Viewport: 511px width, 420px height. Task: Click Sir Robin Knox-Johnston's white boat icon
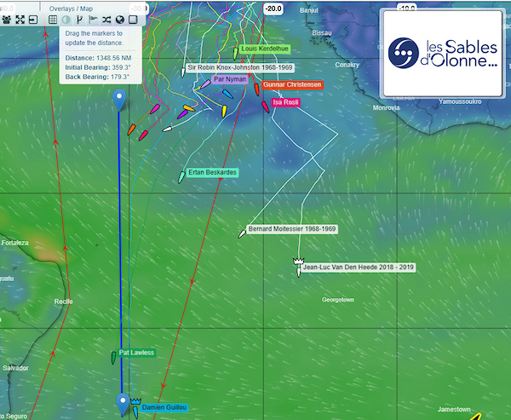(x=183, y=72)
